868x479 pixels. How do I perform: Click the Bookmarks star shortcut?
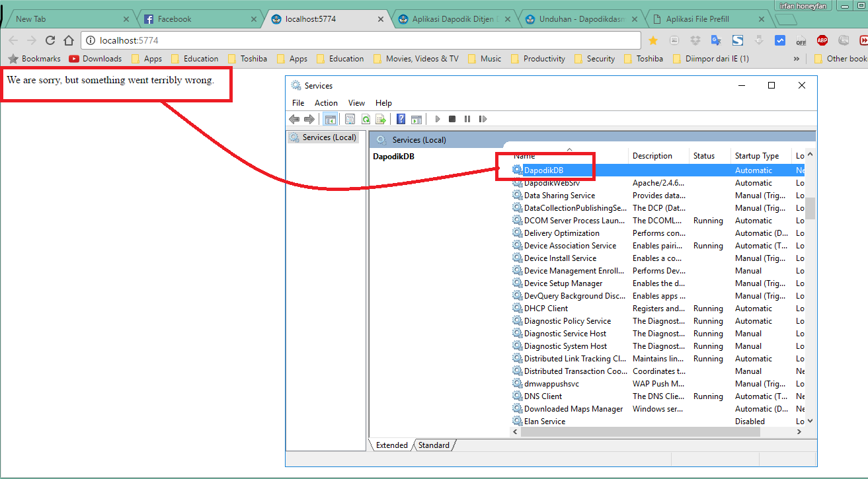[34, 59]
